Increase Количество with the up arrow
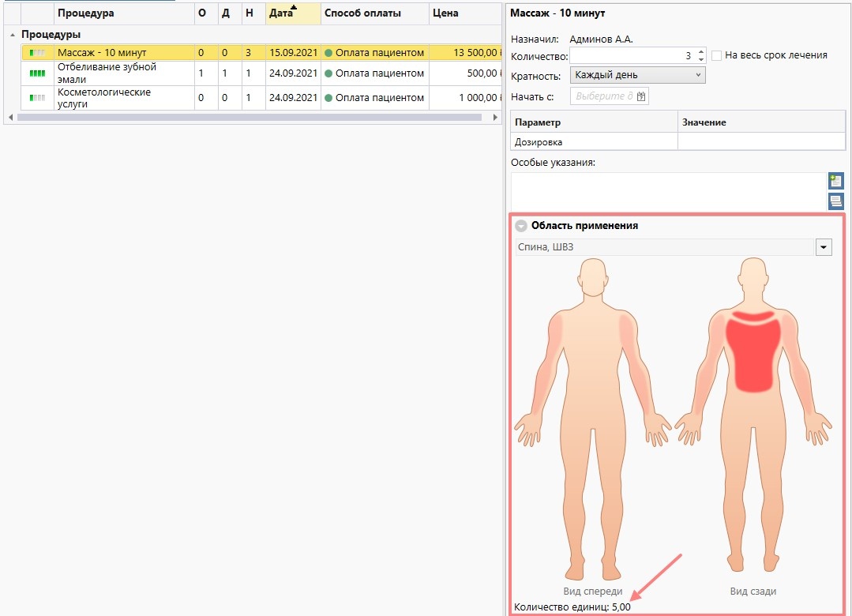 pyautogui.click(x=701, y=51)
